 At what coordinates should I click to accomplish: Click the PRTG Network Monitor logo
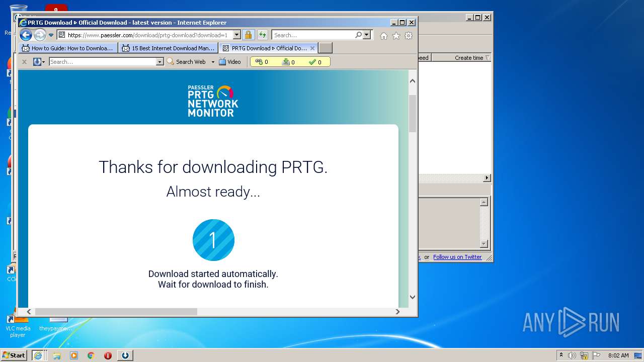tap(213, 101)
